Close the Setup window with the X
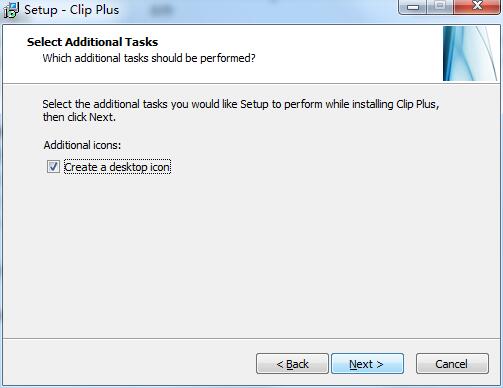This screenshot has height=388, width=503. pos(477,7)
